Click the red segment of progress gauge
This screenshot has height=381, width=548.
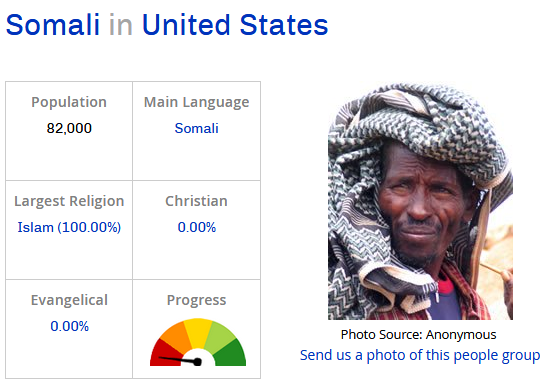coord(164,351)
